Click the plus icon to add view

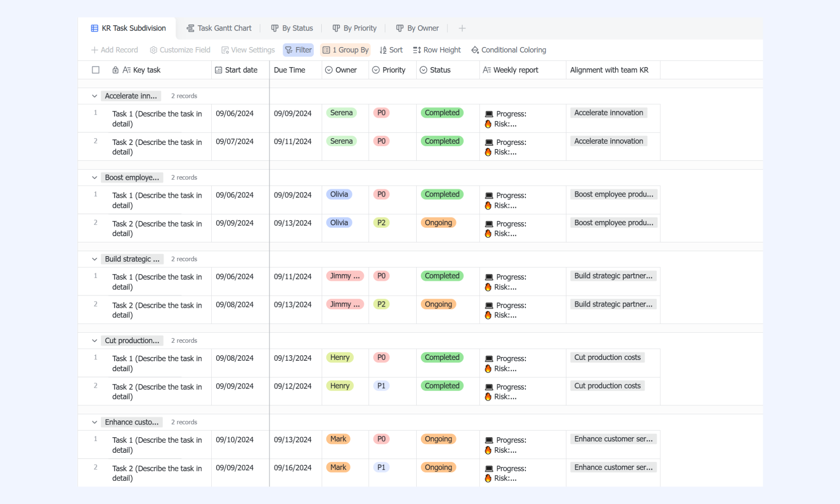462,28
